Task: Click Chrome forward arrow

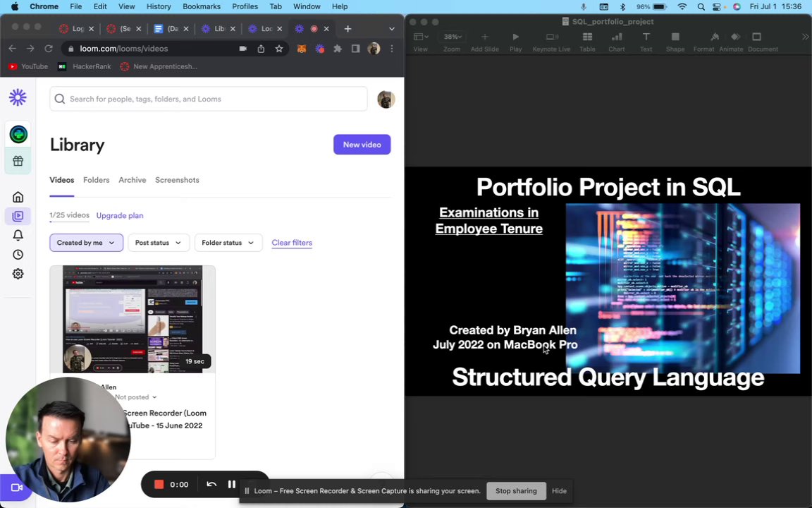Action: [x=30, y=48]
